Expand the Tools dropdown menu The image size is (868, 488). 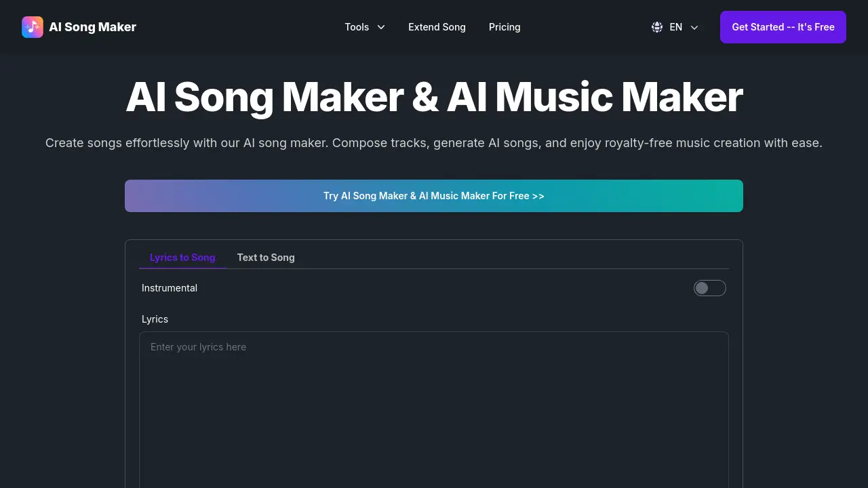(365, 27)
